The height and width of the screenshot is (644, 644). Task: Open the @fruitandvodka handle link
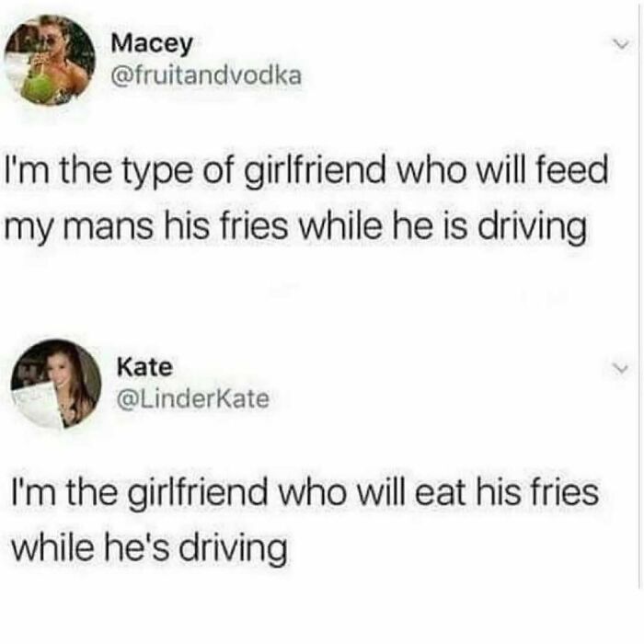pyautogui.click(x=206, y=75)
